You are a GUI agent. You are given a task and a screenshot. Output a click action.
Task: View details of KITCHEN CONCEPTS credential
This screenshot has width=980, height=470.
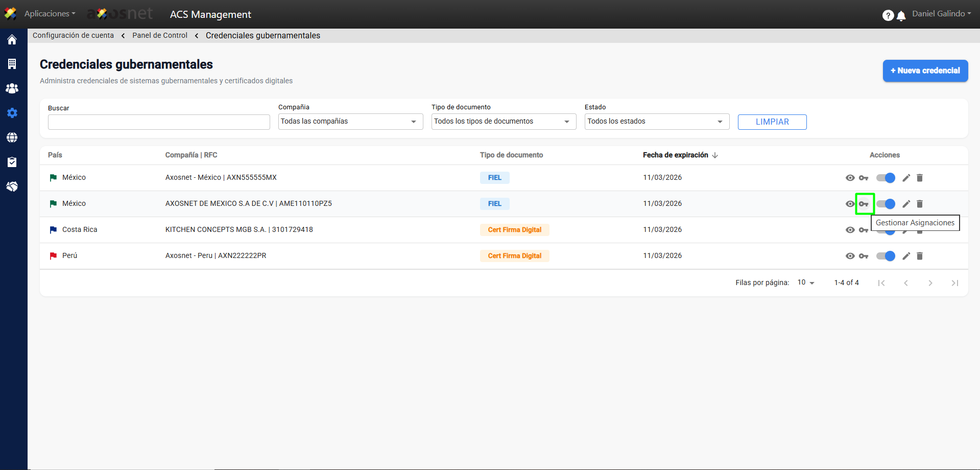click(850, 230)
